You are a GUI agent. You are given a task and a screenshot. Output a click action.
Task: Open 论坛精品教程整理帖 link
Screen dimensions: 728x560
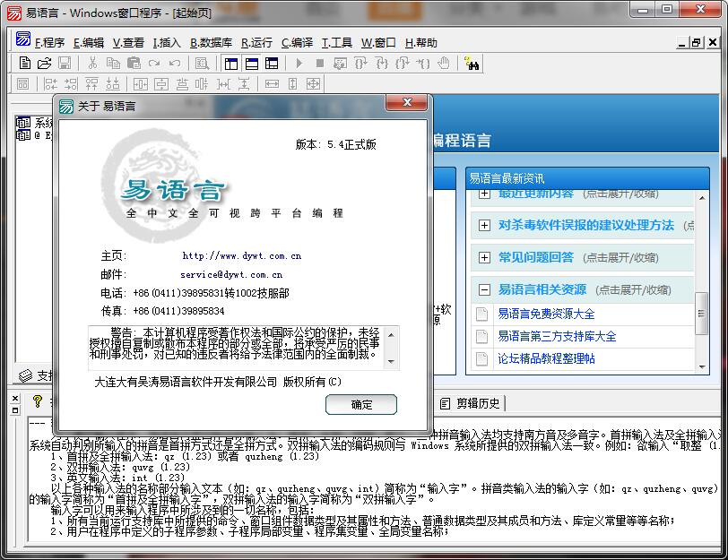[546, 358]
